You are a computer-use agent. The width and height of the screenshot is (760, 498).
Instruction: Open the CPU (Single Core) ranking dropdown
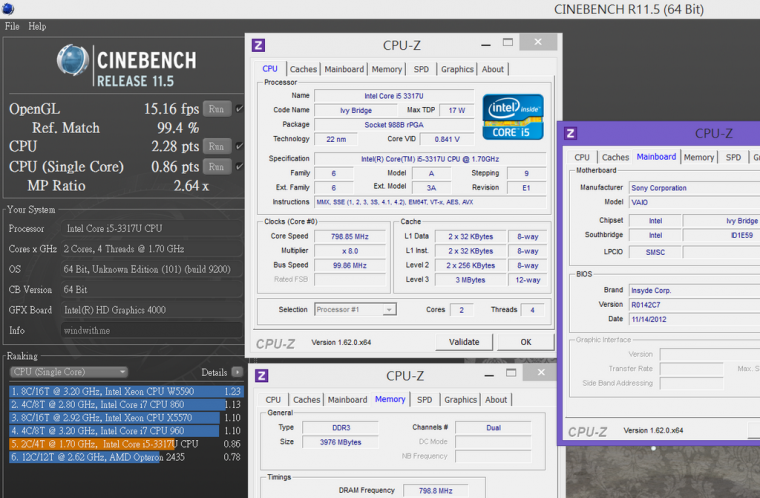click(68, 372)
